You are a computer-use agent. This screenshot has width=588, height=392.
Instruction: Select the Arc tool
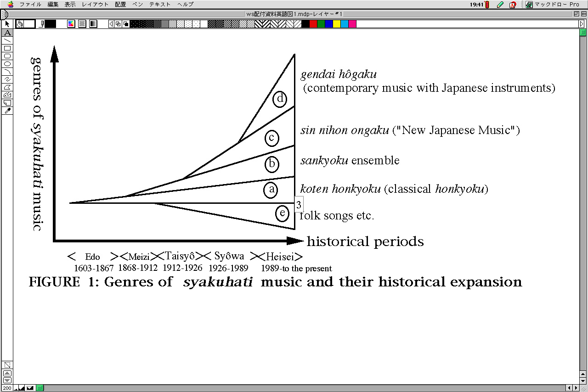[x=7, y=72]
